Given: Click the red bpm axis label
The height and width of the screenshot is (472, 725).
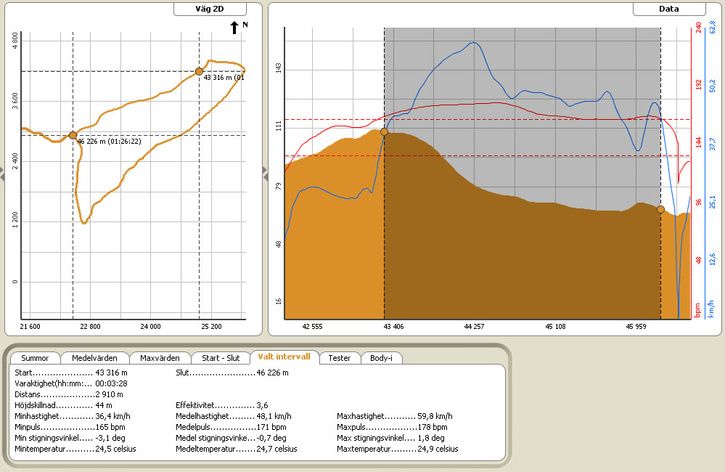Looking at the screenshot, I should click(698, 310).
